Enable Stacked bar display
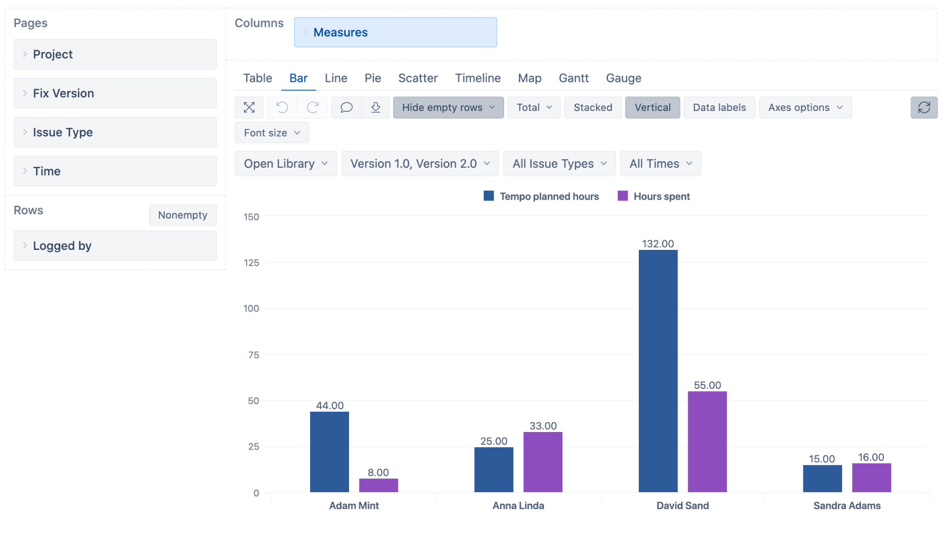Viewport: 948px width, 560px height. coord(593,107)
